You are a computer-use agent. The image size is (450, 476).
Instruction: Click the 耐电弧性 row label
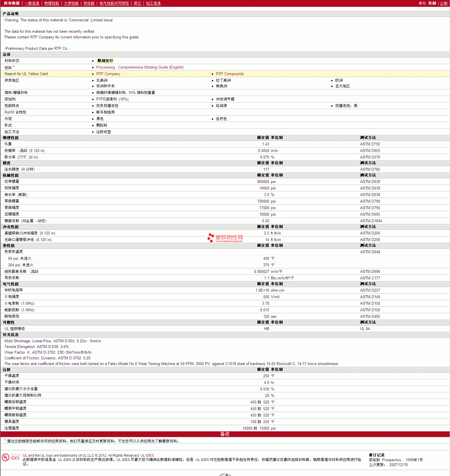(x=12, y=316)
